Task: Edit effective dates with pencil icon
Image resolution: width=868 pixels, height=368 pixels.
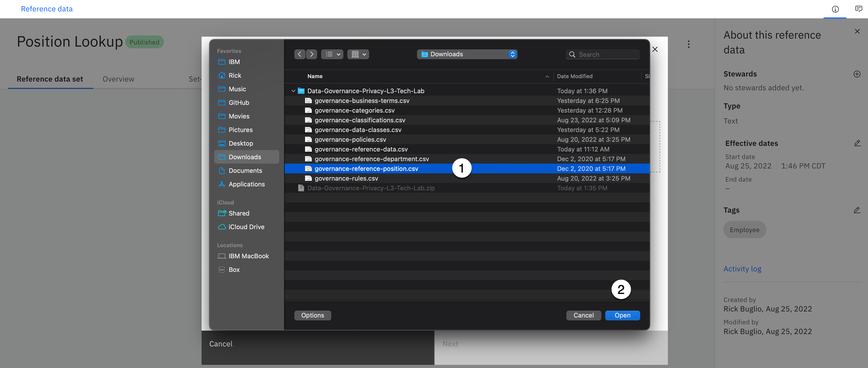Action: (857, 143)
